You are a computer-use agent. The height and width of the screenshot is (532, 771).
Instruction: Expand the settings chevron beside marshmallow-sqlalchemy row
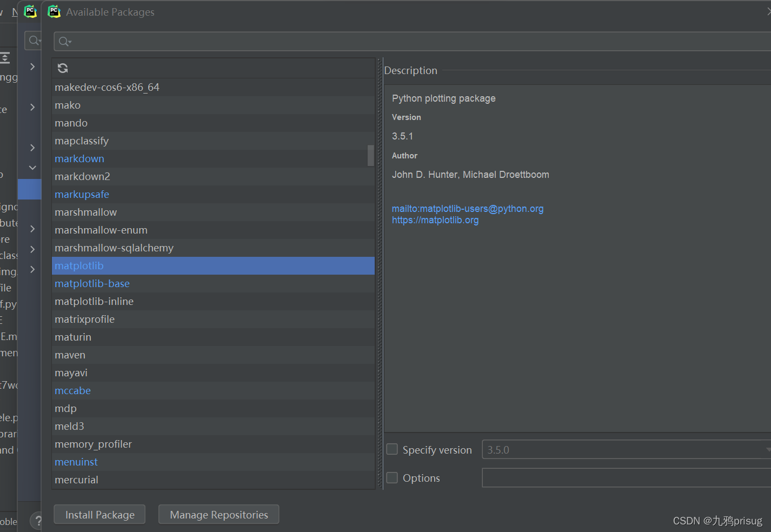tap(32, 249)
